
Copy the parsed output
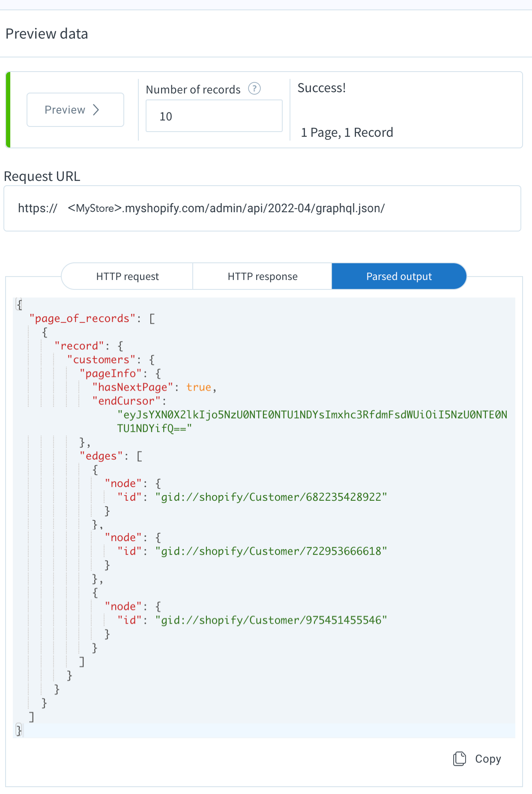click(477, 759)
